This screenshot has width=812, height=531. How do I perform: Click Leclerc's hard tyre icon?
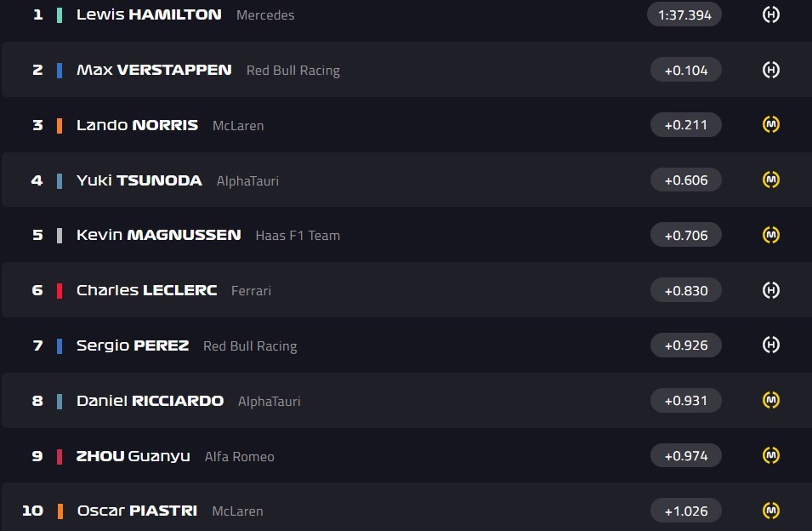tap(770, 290)
